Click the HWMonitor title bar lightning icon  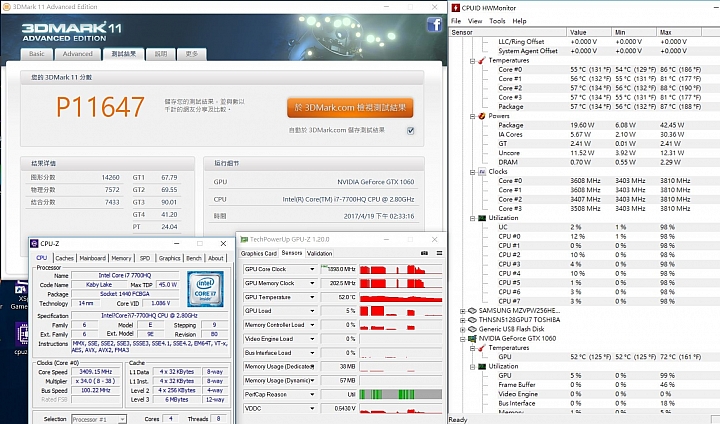tap(456, 8)
